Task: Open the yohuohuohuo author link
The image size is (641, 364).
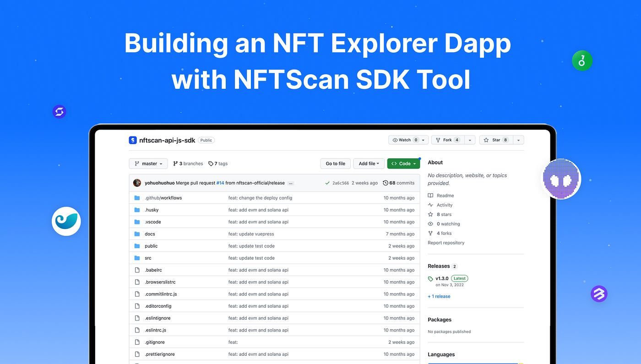Action: (x=159, y=183)
